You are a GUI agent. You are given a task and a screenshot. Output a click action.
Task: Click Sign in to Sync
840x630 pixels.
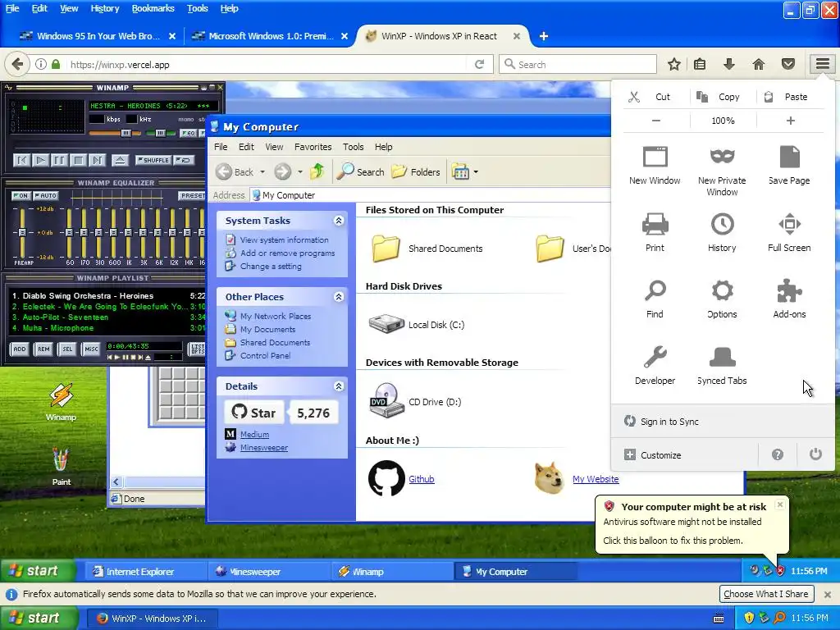tap(662, 422)
